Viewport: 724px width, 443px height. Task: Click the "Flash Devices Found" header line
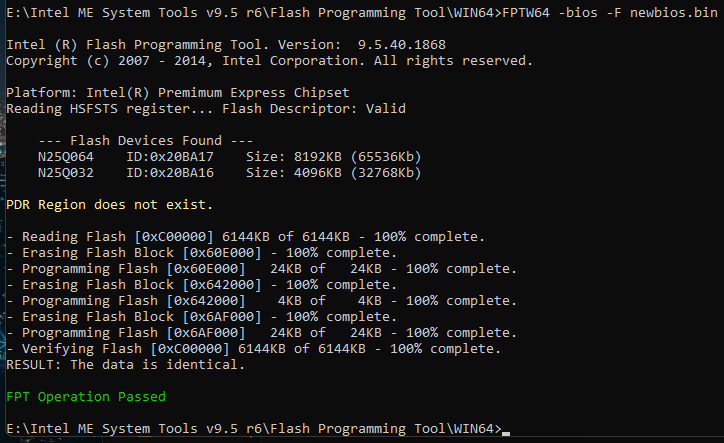[146, 141]
